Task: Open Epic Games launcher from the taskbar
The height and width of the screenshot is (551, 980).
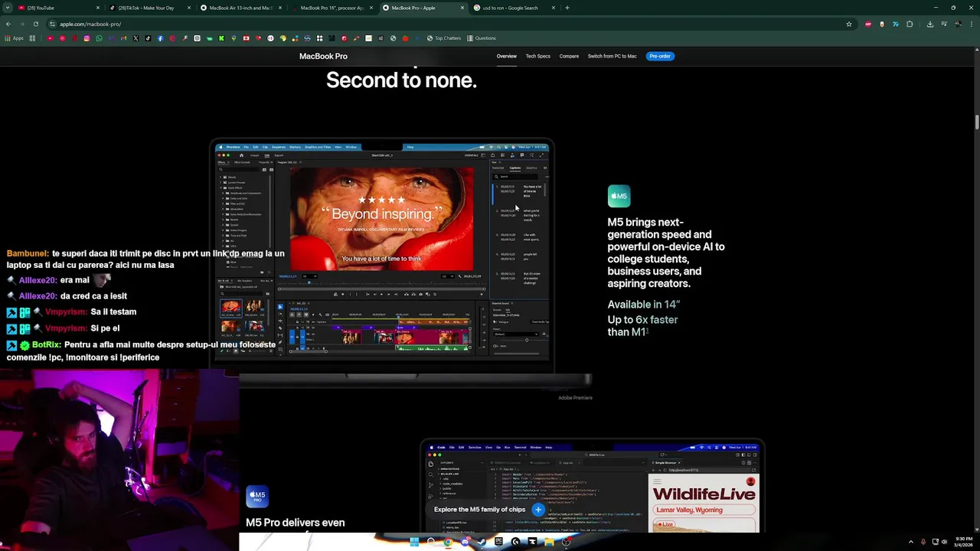Action: point(498,542)
